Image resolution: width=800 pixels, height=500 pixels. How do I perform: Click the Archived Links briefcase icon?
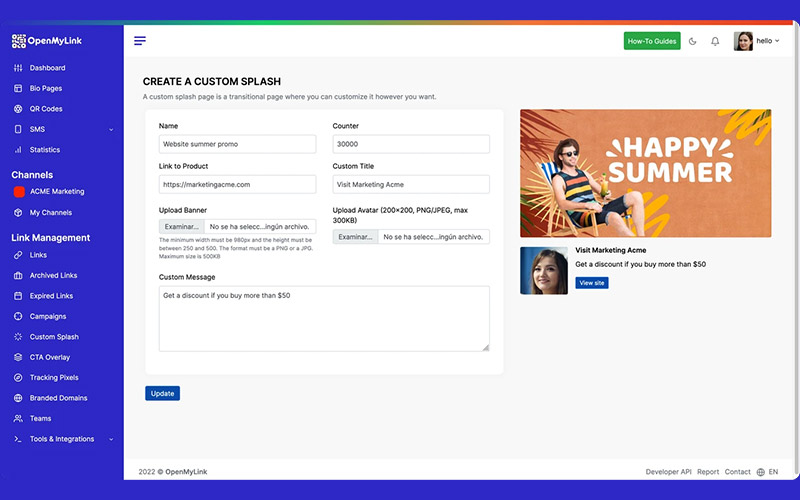[18, 276]
